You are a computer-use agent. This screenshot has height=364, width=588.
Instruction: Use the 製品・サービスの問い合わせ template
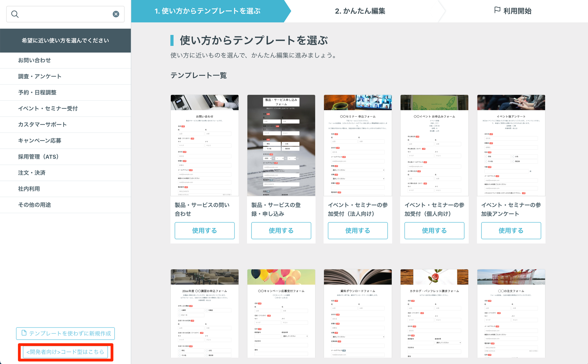pos(204,231)
